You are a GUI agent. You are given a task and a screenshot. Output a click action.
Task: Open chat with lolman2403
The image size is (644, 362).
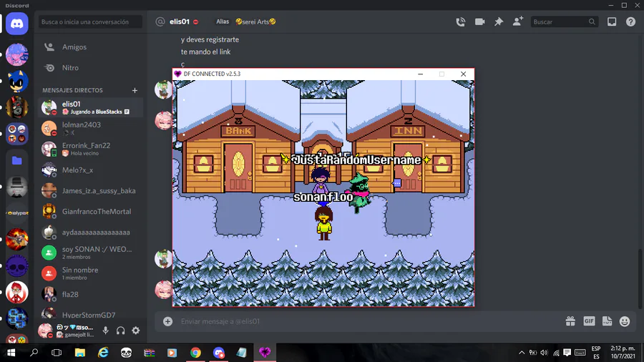point(90,128)
